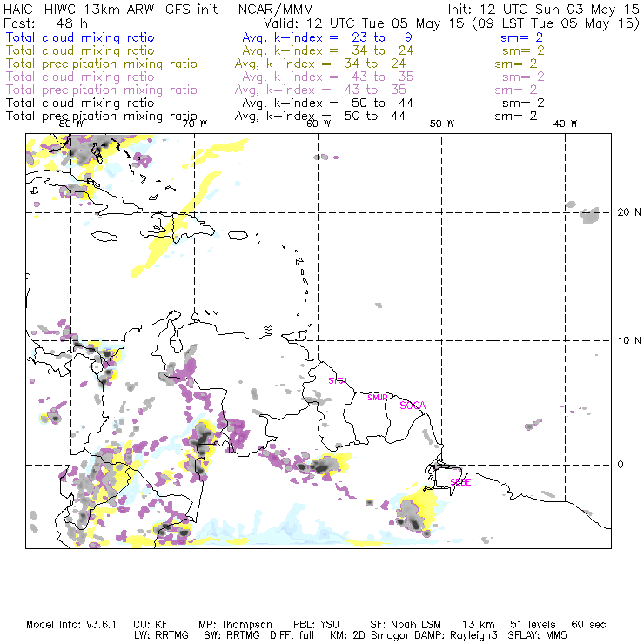Select the SYCJ station label
This screenshot has height=644, width=644.
[x=337, y=380]
